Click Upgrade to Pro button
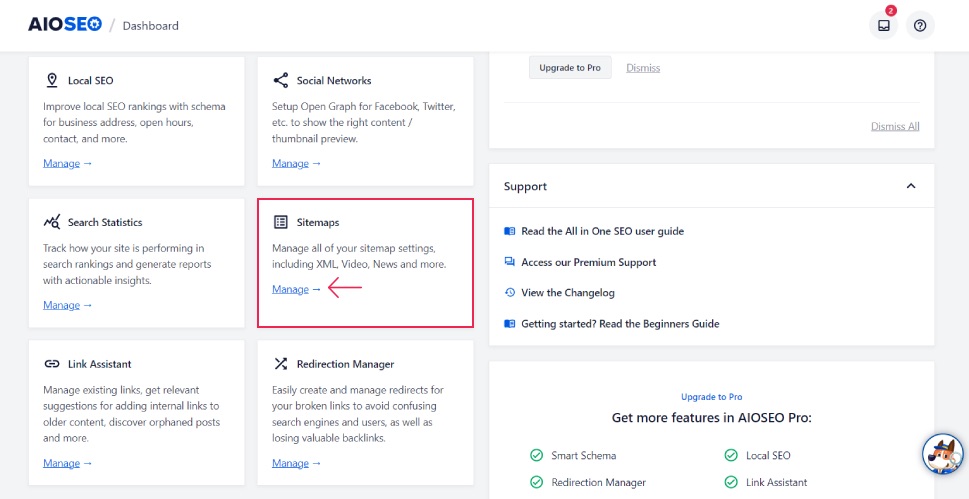The height and width of the screenshot is (499, 969). tap(570, 67)
